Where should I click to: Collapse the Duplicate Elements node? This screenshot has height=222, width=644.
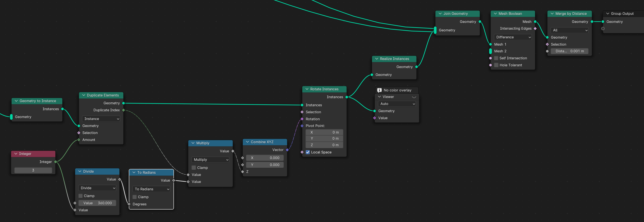84,95
